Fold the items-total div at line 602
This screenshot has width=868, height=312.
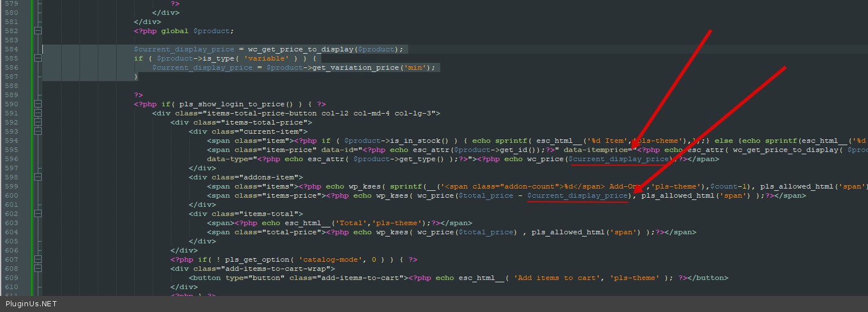(x=38, y=214)
